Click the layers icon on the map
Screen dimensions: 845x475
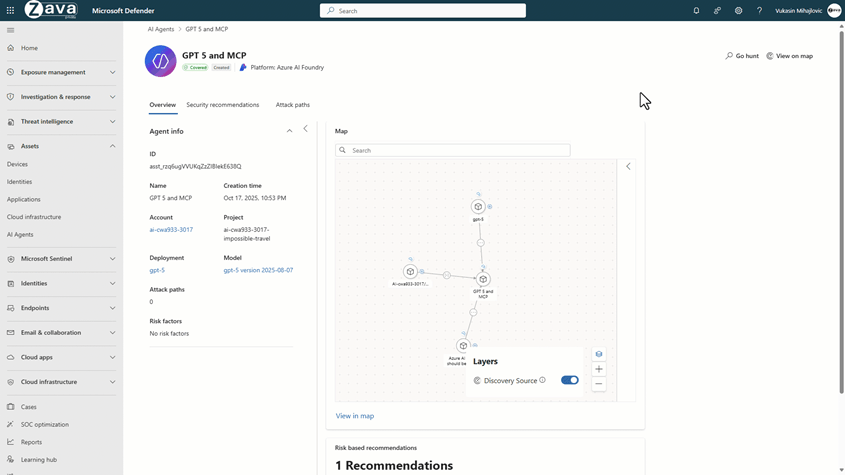tap(599, 354)
